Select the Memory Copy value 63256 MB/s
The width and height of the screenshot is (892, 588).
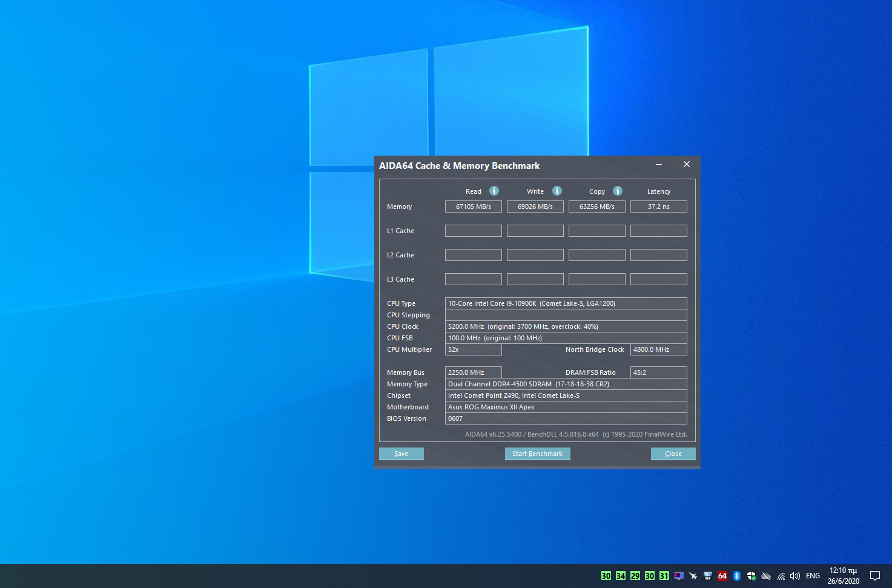click(x=597, y=206)
